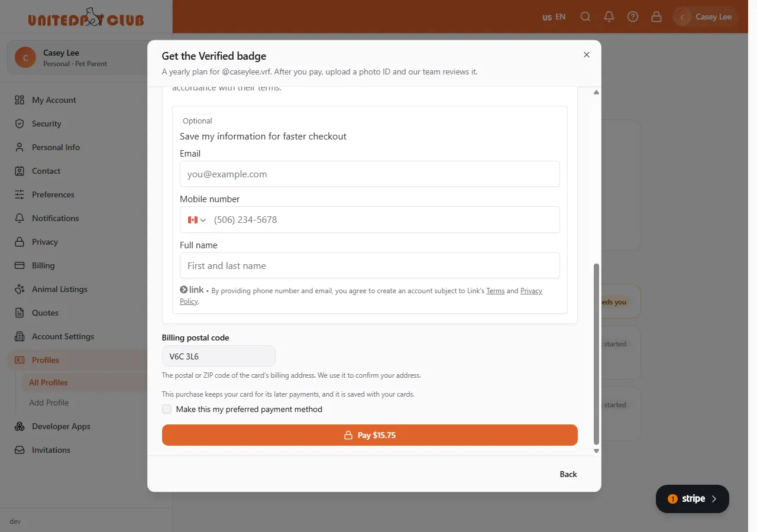This screenshot has height=532, width=757.
Task: Click the Personal Info person icon
Action: pos(20,147)
